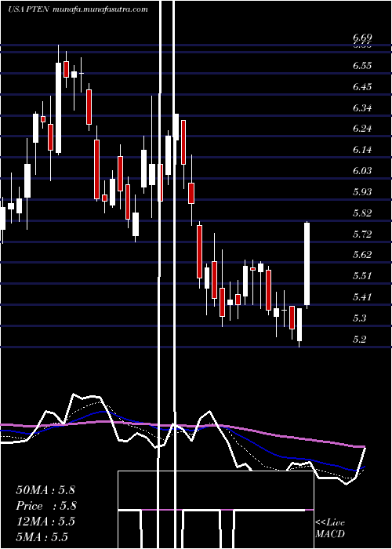The image size is (392, 549).
Task: Click the Price : 5.8 readout
Action: point(45,506)
